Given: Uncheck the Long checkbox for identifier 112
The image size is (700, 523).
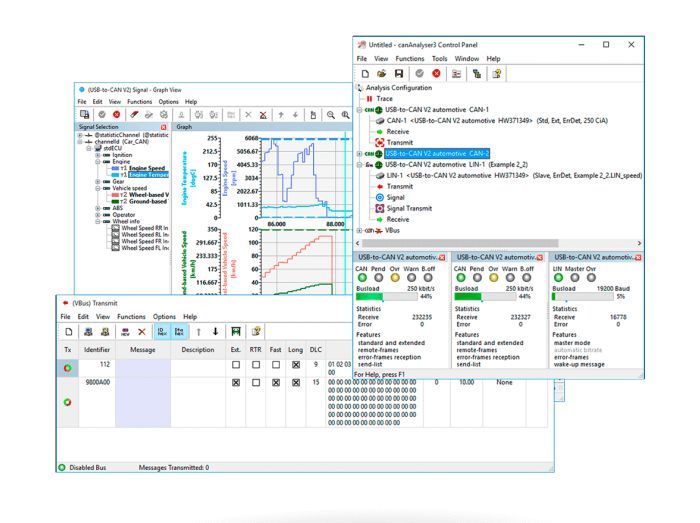Looking at the screenshot, I should (296, 366).
